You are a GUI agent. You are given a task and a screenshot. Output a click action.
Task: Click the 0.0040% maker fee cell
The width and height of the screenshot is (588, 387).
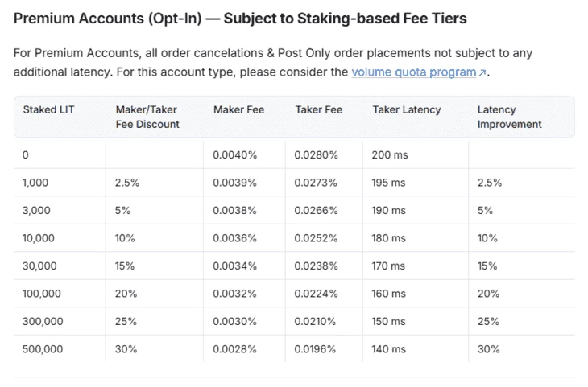(234, 154)
